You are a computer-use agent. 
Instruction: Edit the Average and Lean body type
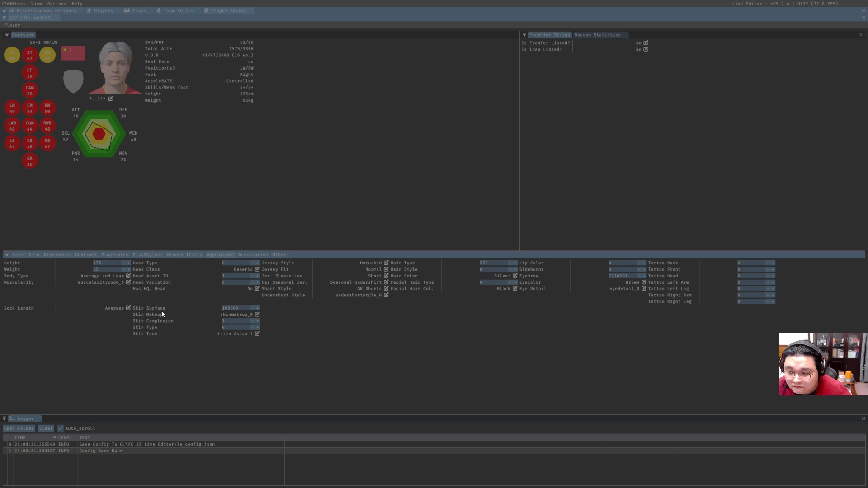pos(128,276)
